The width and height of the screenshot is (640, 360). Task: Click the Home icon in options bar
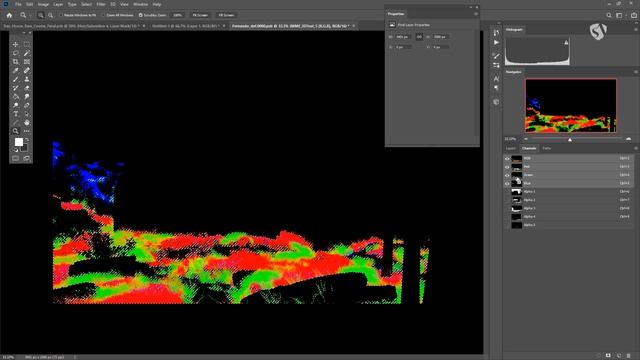(x=9, y=15)
